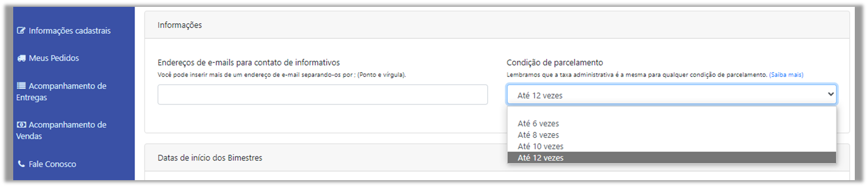Screen dimensions: 868x187
Task: Click the money icon for Acompanhamento de Vendas
Action: coord(21,124)
